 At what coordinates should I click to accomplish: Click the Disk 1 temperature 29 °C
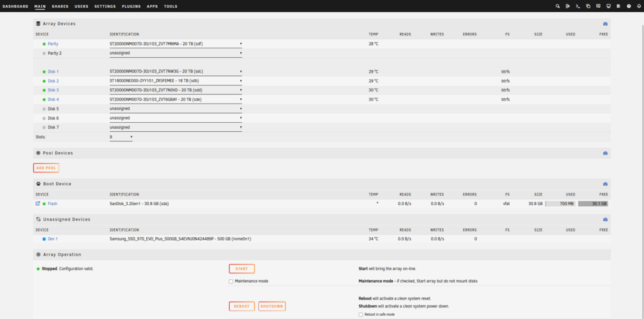[374, 72]
